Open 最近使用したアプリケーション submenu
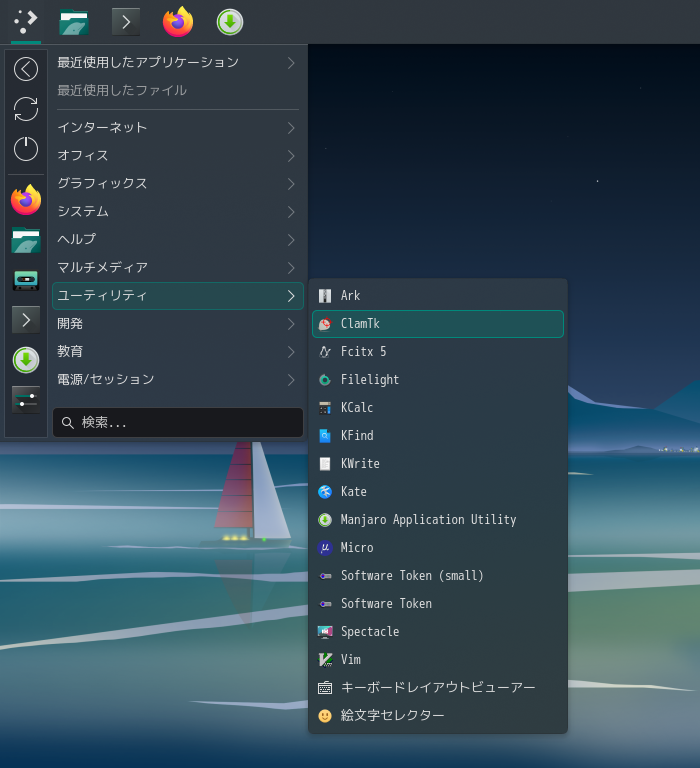 (177, 63)
